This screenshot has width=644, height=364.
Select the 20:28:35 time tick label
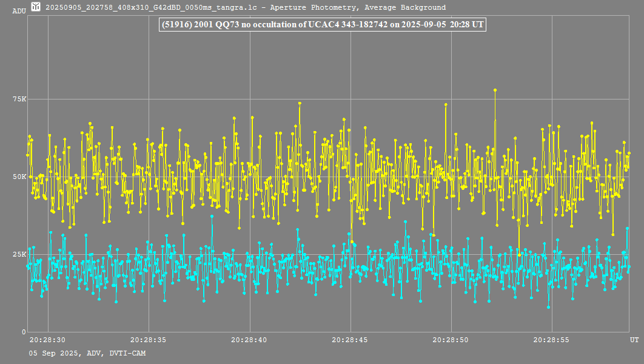[x=149, y=340]
